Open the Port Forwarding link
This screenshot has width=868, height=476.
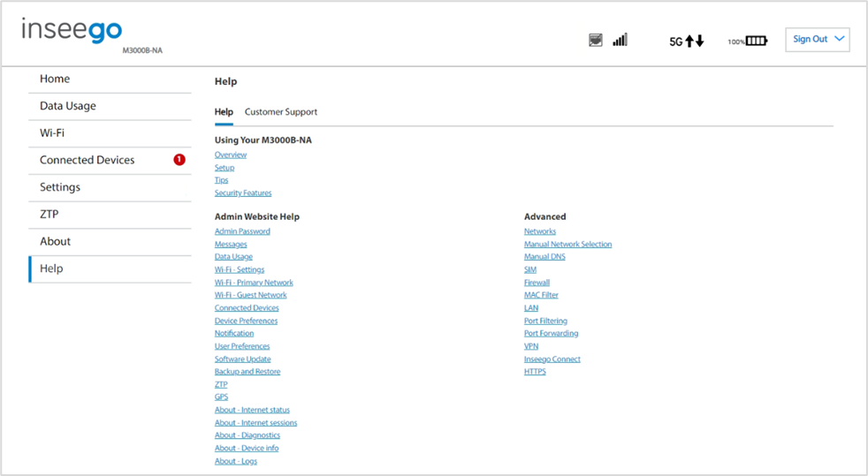[552, 333]
